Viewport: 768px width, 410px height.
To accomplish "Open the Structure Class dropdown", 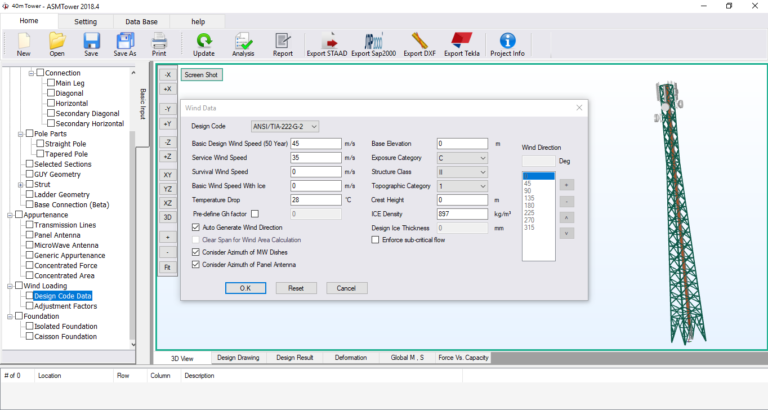I will (462, 172).
